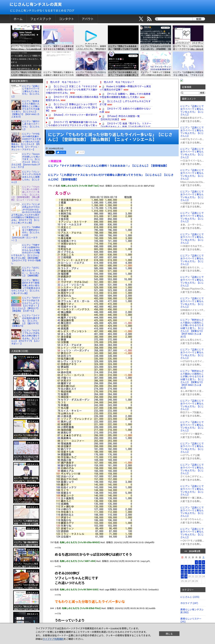This screenshot has height=644, width=215.
Task: Click article title でもわりと減った分取り返したライバー多いな
Action: tap(110, 137)
